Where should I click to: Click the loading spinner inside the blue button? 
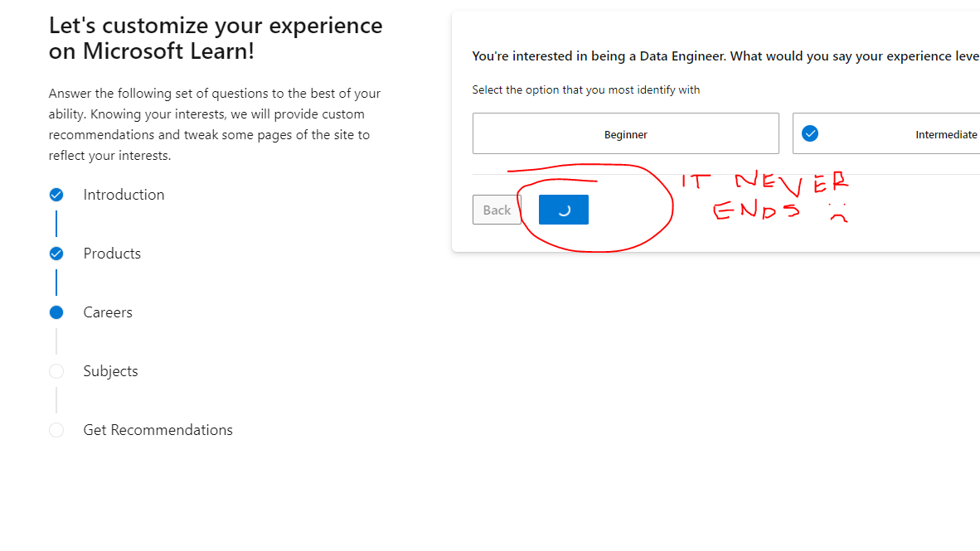[563, 209]
